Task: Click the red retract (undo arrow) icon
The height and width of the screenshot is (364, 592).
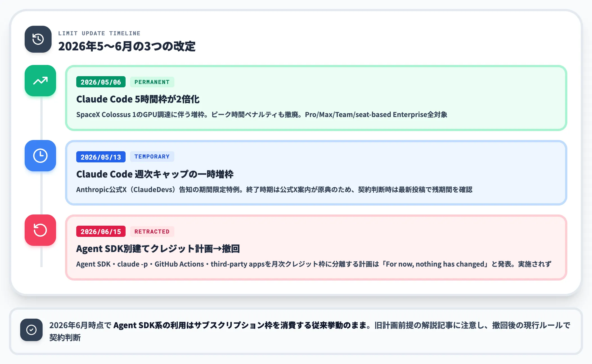Action: coord(40,230)
